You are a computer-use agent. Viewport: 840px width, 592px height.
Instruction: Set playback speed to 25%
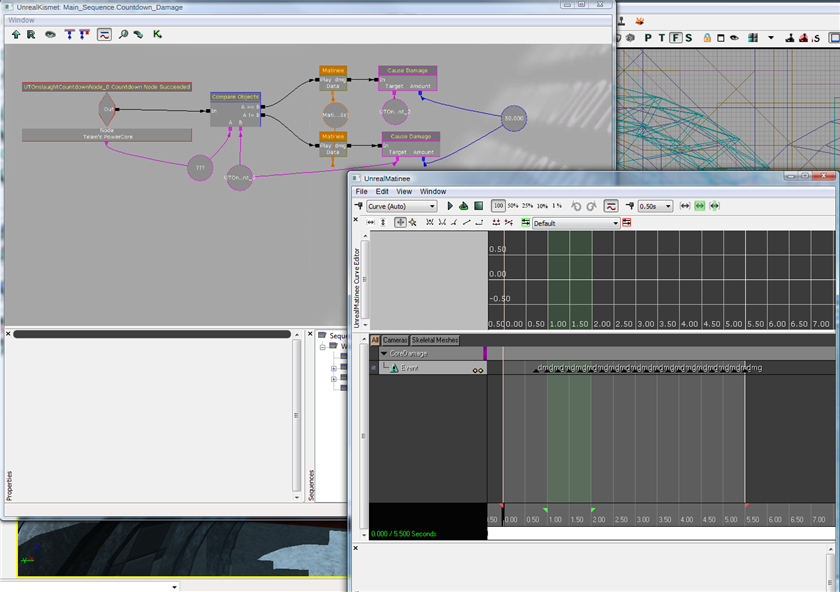point(528,206)
